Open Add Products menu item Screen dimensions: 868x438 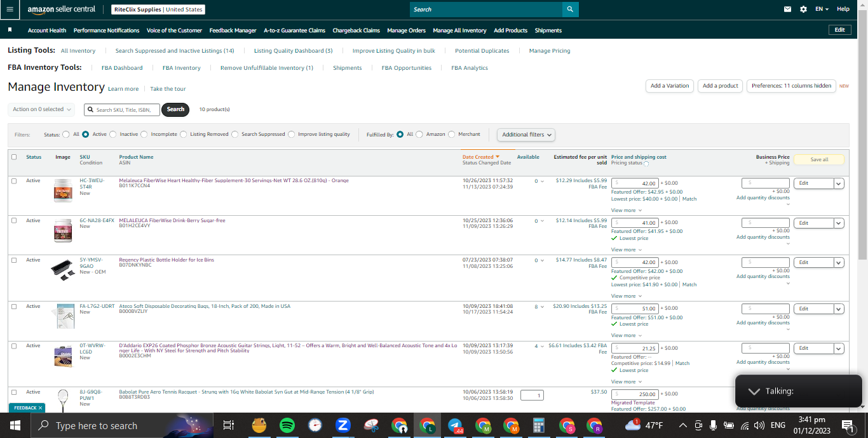click(510, 30)
